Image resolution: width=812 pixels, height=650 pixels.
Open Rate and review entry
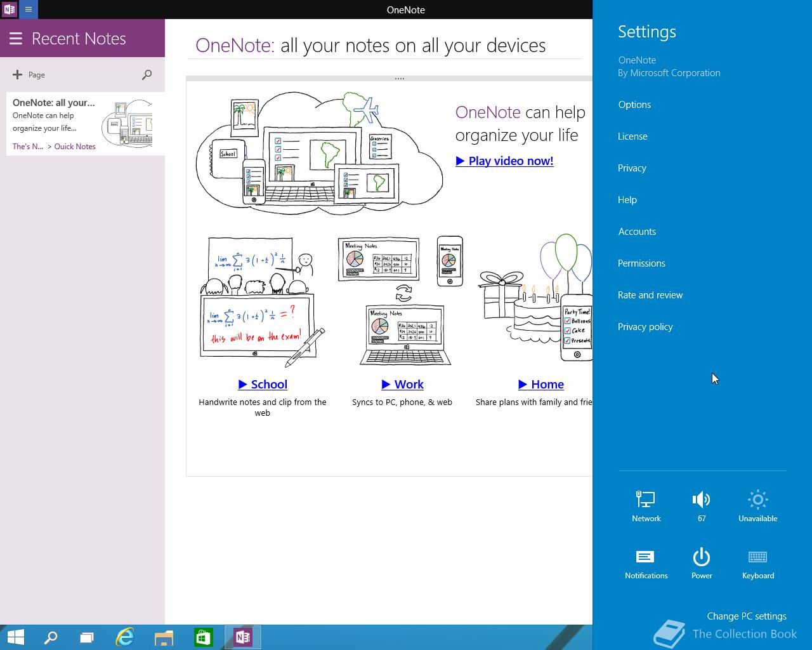click(x=650, y=295)
